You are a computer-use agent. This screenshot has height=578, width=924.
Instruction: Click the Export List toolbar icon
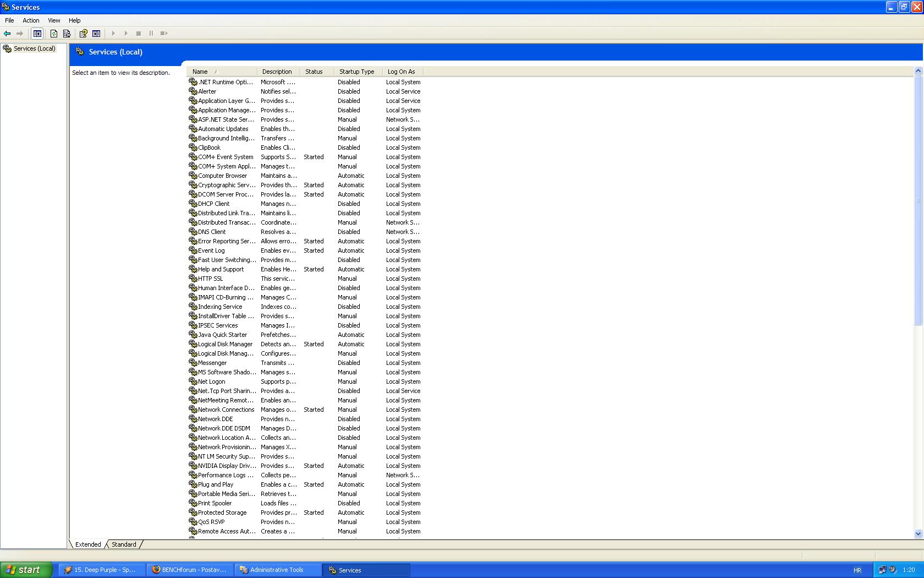click(67, 34)
